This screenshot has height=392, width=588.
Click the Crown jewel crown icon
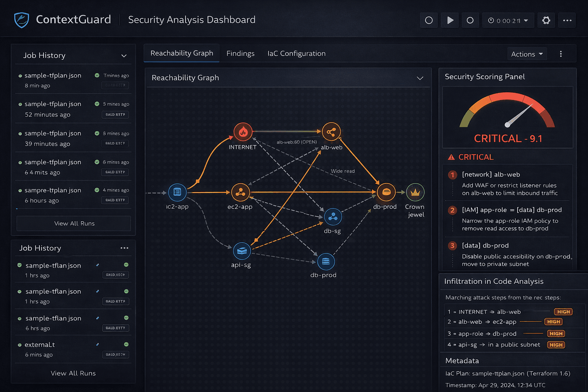(x=415, y=192)
